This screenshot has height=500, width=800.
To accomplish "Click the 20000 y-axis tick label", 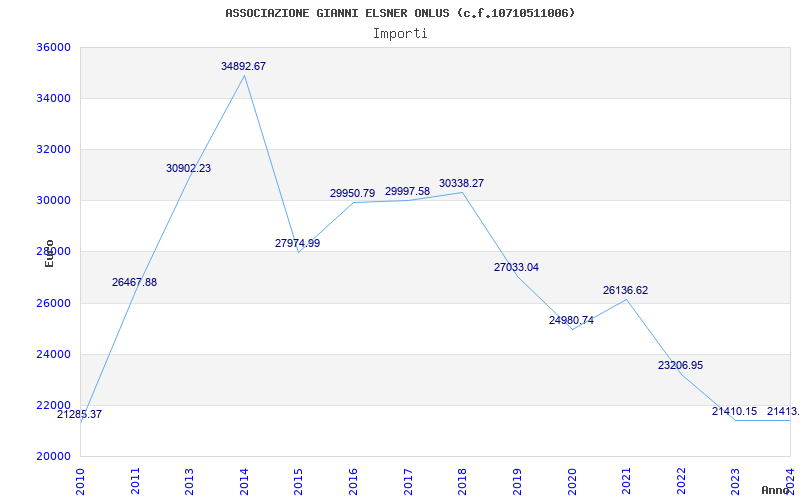I will pos(53,457).
